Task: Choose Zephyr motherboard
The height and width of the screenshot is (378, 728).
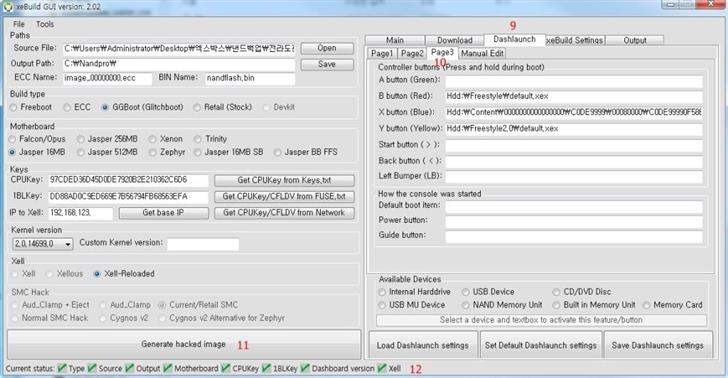Action: tap(168, 152)
